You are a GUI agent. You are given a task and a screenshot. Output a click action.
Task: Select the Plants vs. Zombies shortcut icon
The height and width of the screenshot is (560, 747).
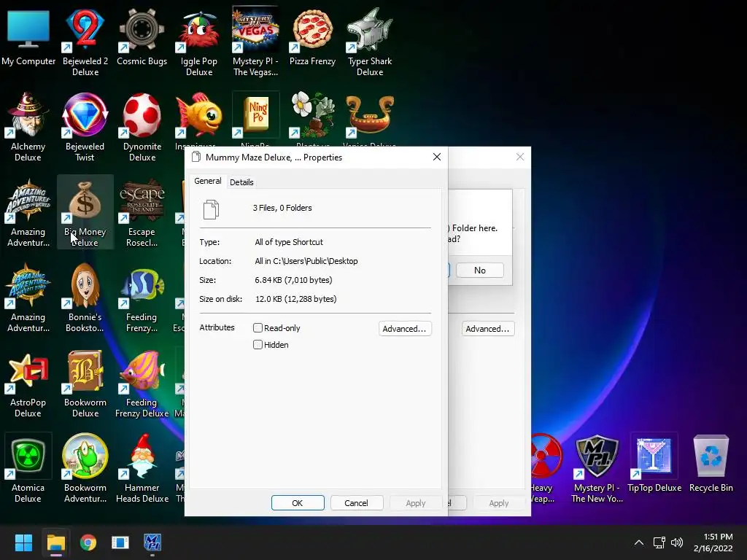click(312, 116)
